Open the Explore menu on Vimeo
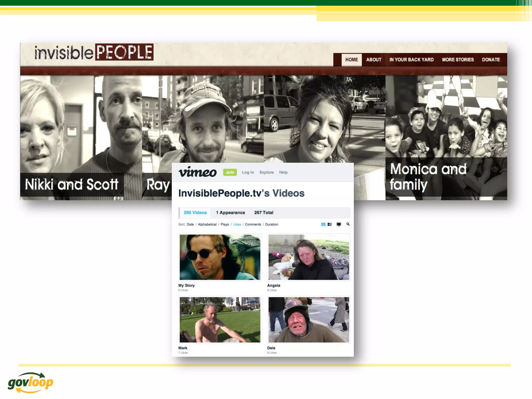The image size is (532, 399). [267, 172]
